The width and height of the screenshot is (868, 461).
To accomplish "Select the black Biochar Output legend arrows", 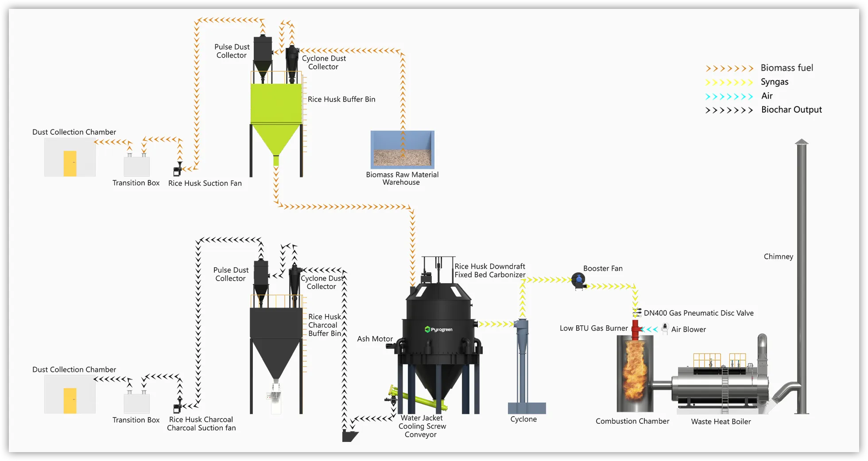I will tap(729, 110).
